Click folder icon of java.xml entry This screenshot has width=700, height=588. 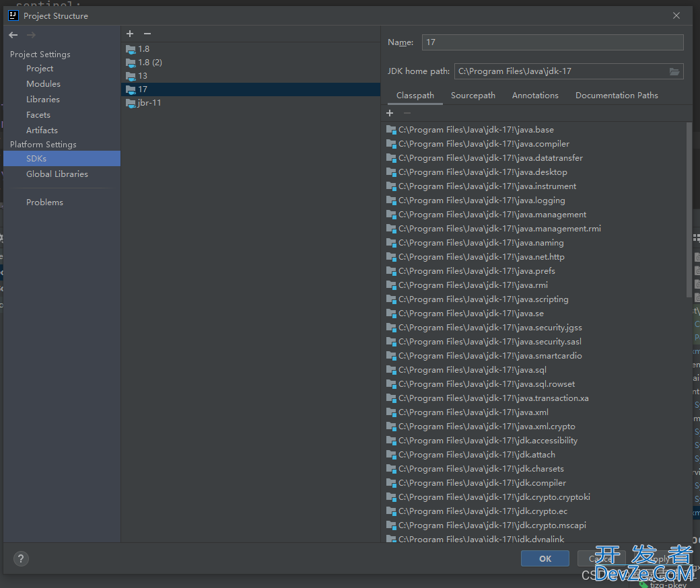(391, 412)
